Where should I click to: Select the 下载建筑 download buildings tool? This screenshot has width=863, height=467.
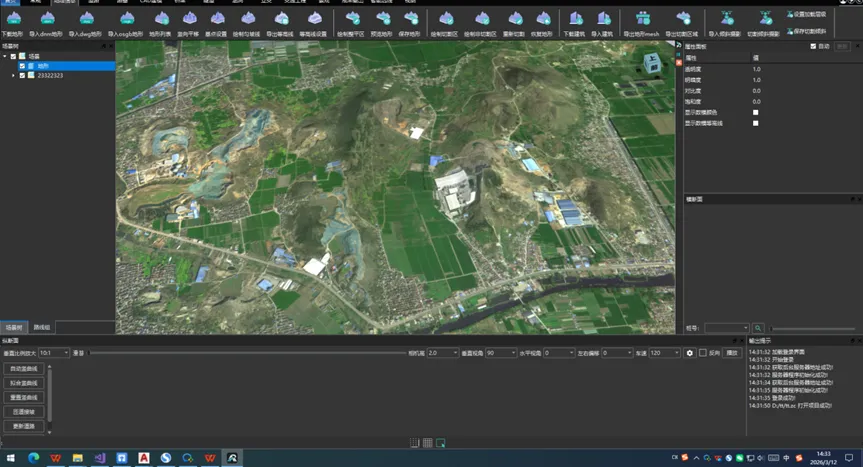(x=574, y=18)
